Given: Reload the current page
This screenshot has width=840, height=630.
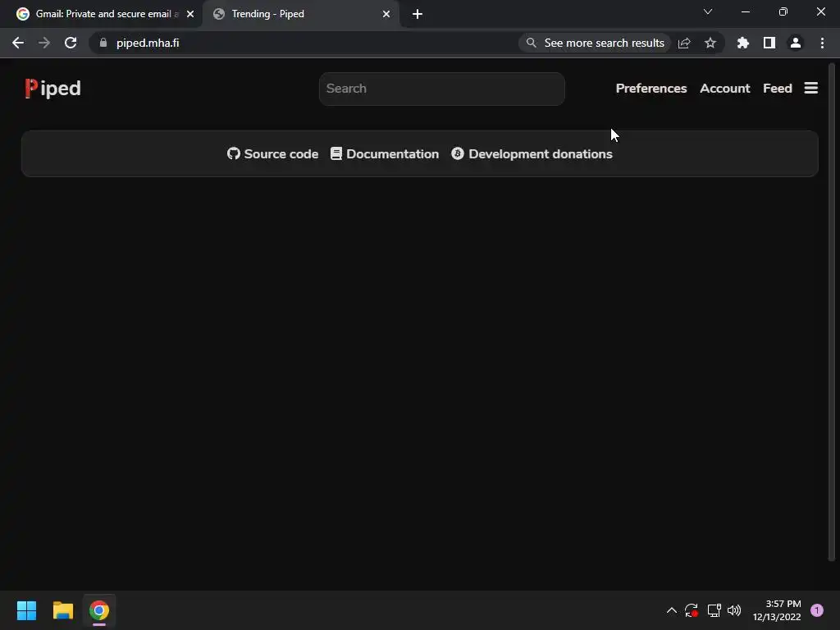Looking at the screenshot, I should tap(71, 43).
